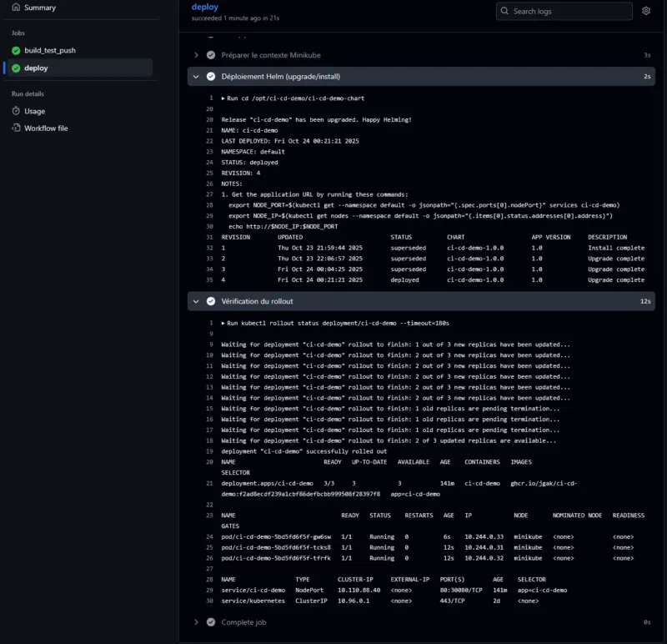The width and height of the screenshot is (667, 644).
Task: Click the deploy job title heading
Action: click(x=204, y=7)
